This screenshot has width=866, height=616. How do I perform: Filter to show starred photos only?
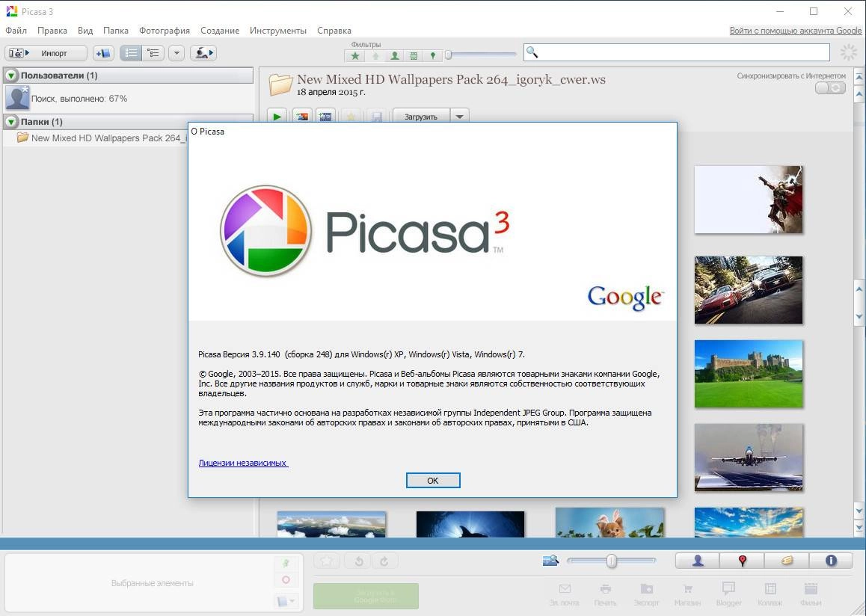[355, 56]
